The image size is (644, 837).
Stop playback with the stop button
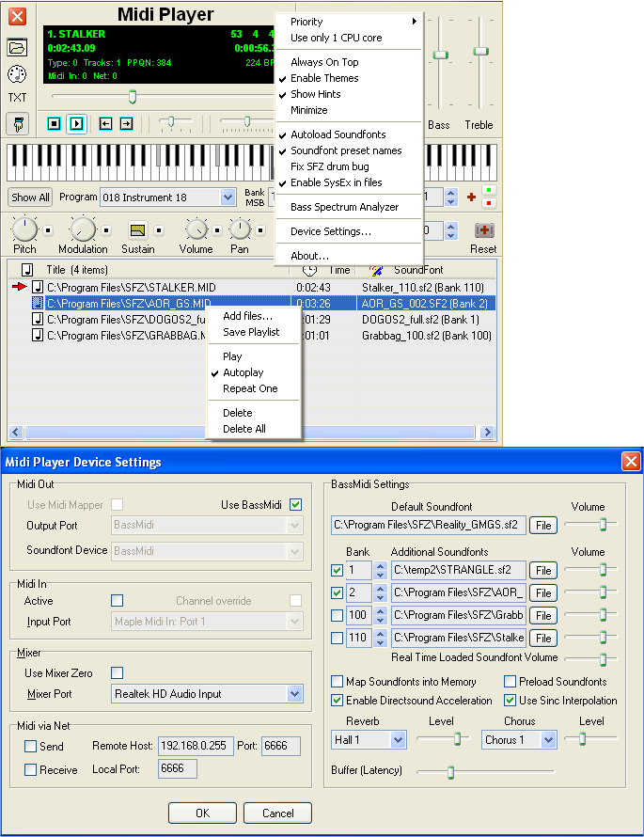point(54,124)
